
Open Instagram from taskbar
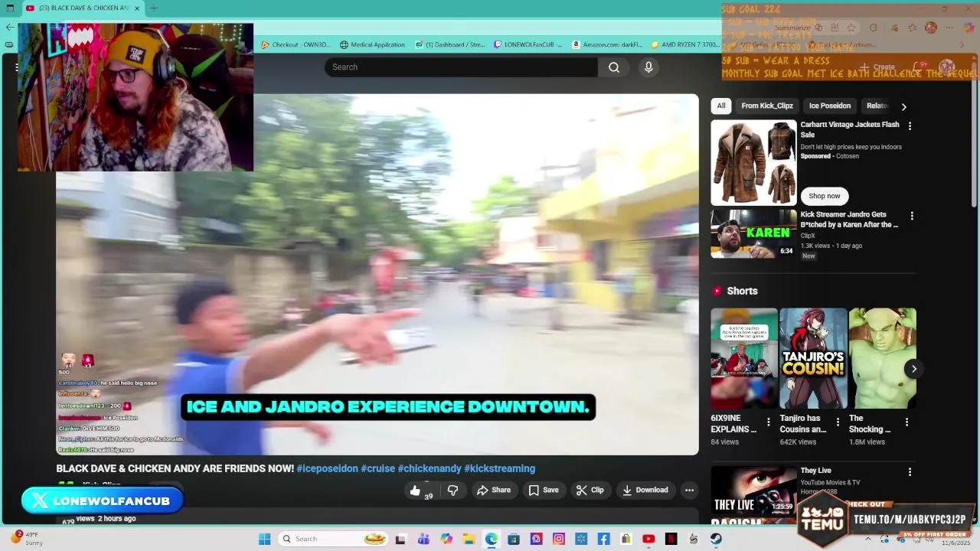click(x=558, y=539)
